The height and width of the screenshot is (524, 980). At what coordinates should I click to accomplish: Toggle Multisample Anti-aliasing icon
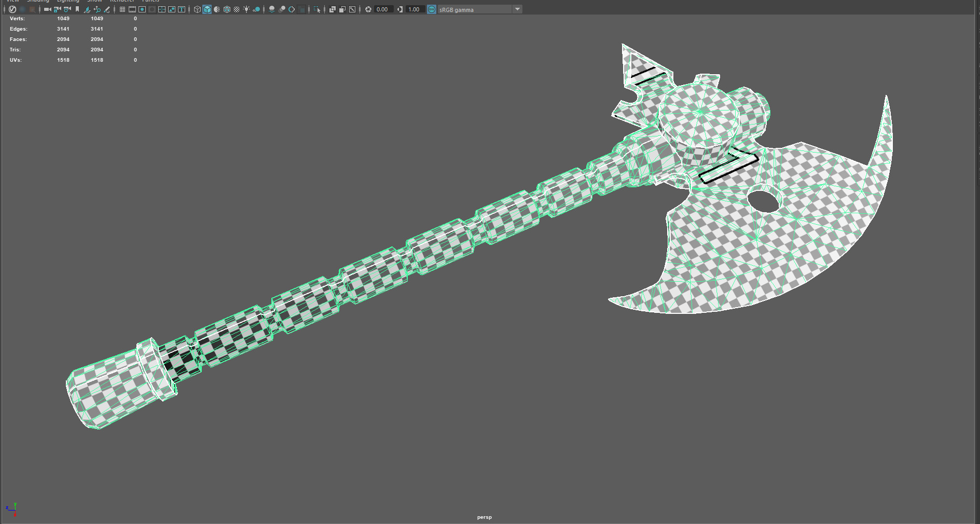pos(292,9)
